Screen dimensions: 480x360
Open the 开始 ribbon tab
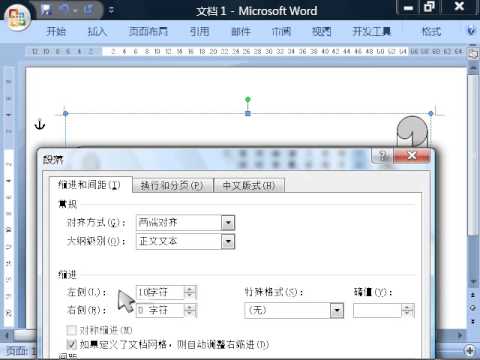tap(56, 32)
